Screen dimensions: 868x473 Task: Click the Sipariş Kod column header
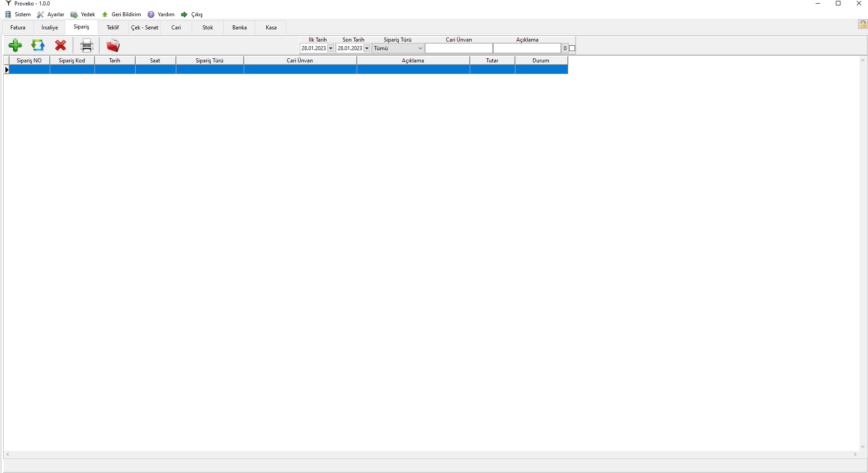click(72, 61)
